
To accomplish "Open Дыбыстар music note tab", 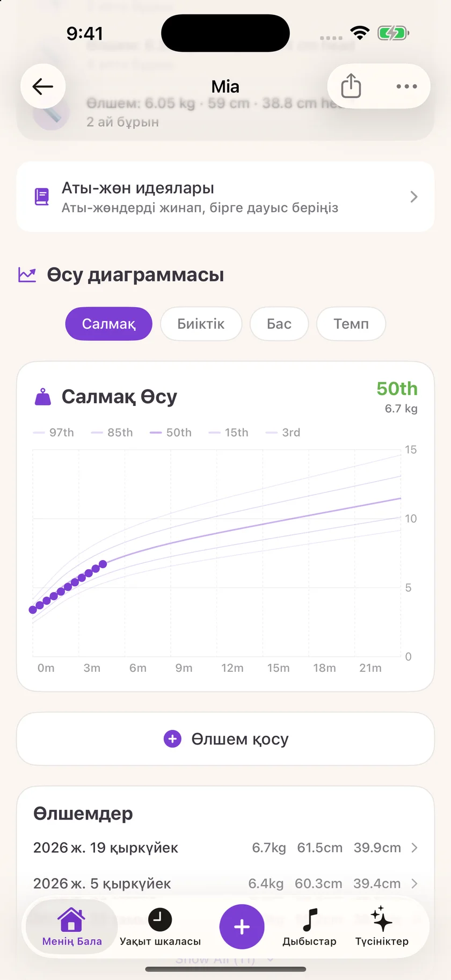I will point(309,927).
